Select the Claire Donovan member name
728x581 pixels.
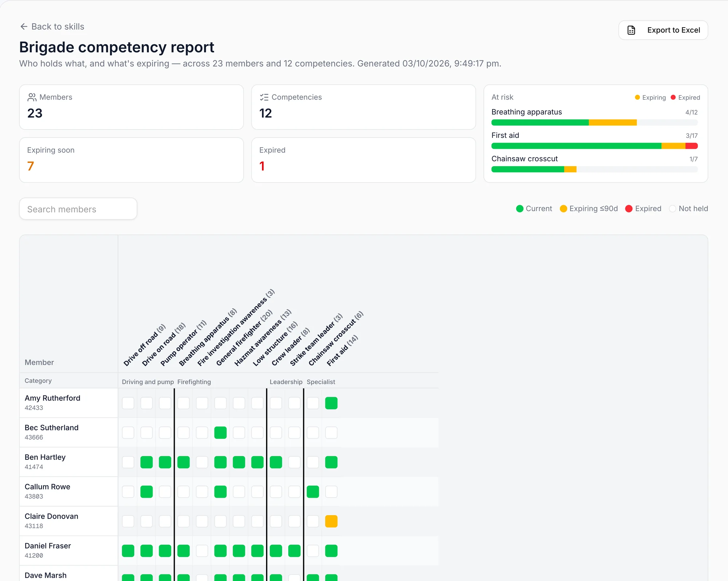(x=51, y=516)
